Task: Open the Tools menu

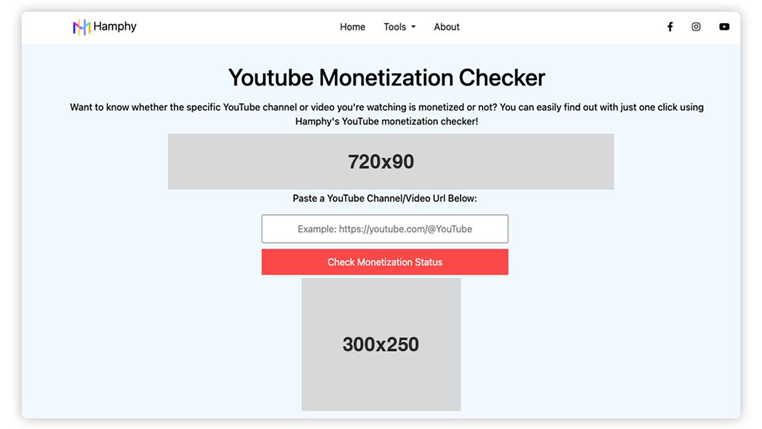Action: pos(395,27)
